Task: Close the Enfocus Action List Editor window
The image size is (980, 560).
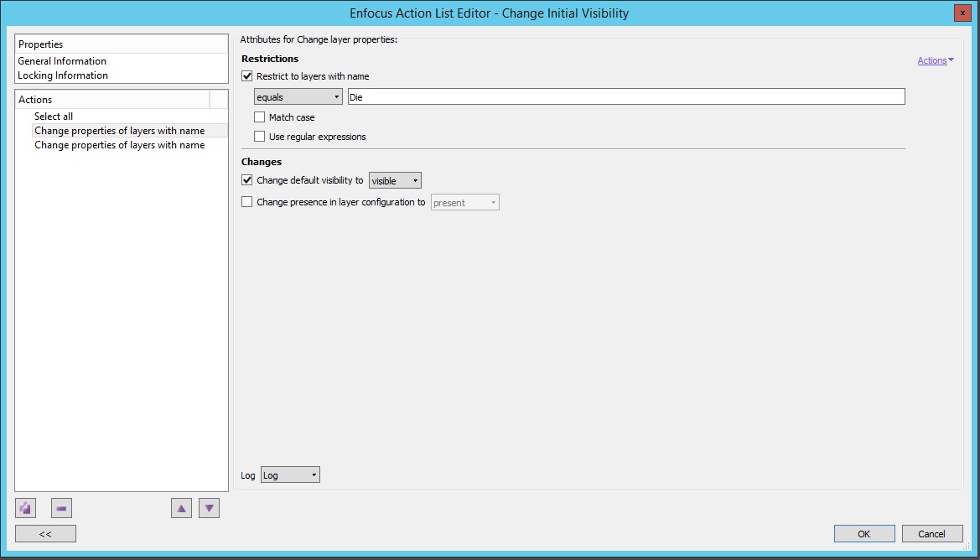Action: [962, 13]
